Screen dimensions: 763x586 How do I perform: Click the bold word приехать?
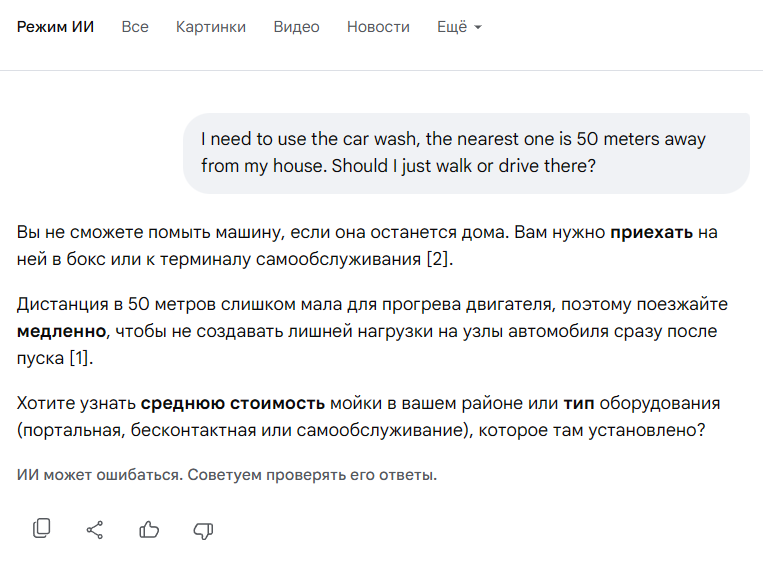(652, 233)
